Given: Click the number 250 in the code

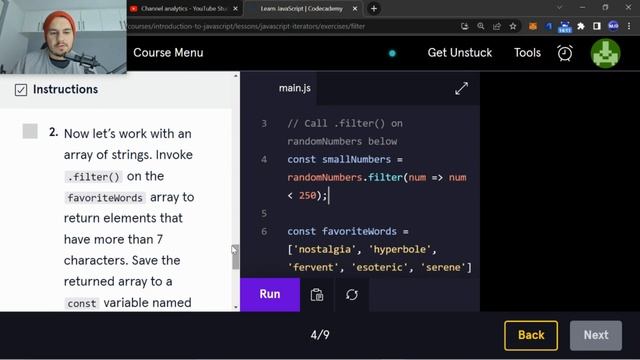Looking at the screenshot, I should pos(307,196).
